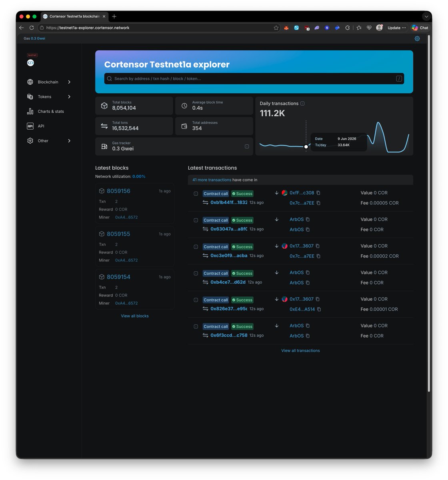Open the Total blocks stat card

coord(134,106)
